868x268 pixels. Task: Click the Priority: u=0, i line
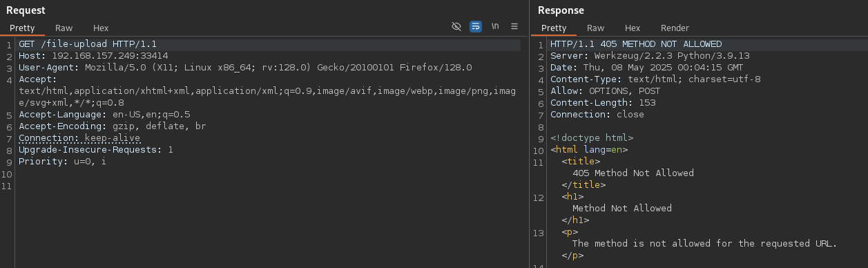point(63,162)
